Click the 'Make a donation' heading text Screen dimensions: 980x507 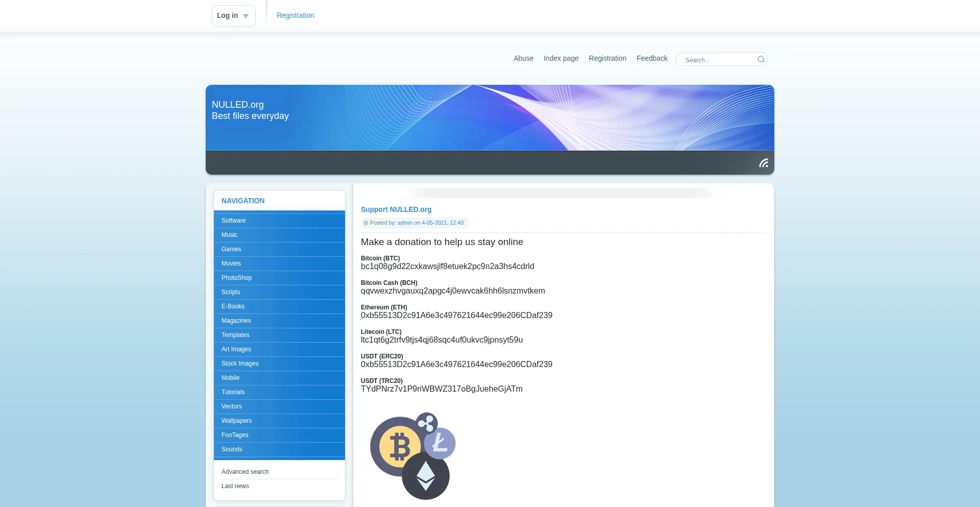[442, 242]
